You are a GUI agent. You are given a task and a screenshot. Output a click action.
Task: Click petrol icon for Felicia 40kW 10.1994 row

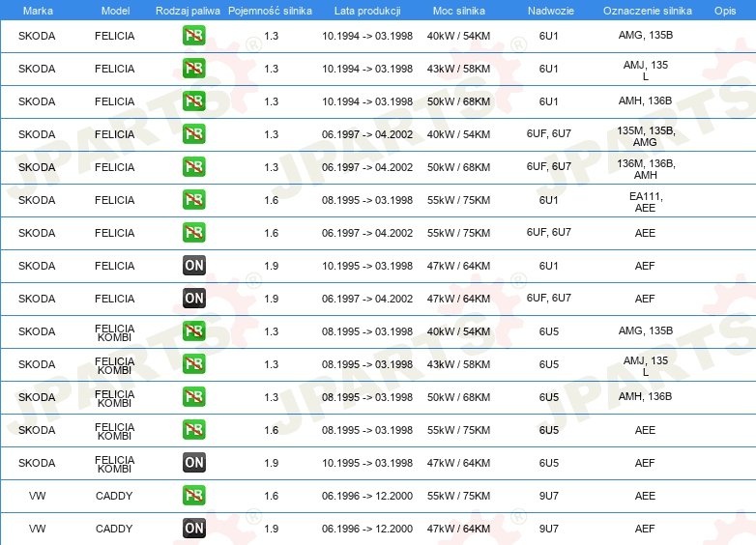(x=193, y=35)
